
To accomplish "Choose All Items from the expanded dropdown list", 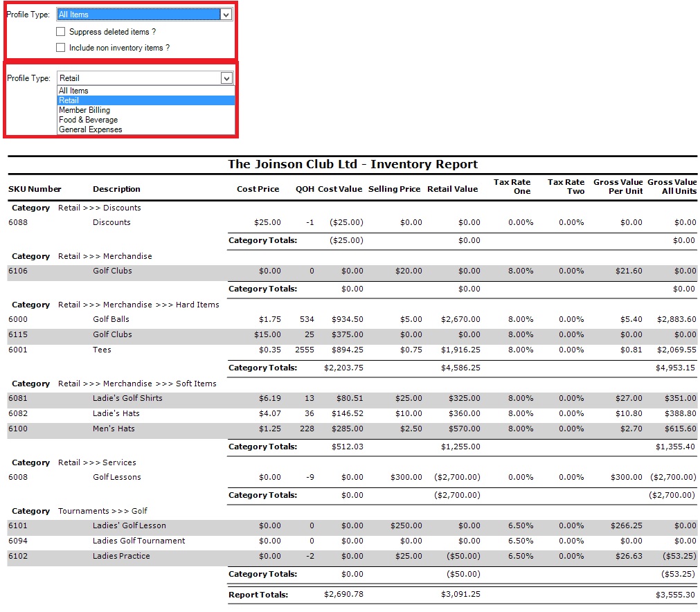I will click(x=73, y=91).
